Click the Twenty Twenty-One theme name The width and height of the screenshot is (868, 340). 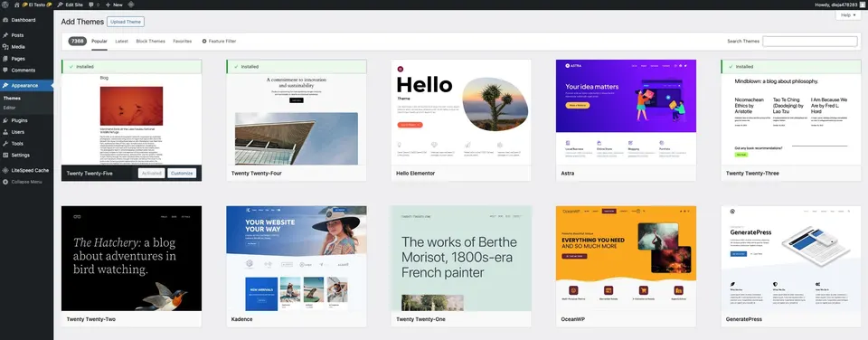[x=420, y=319]
